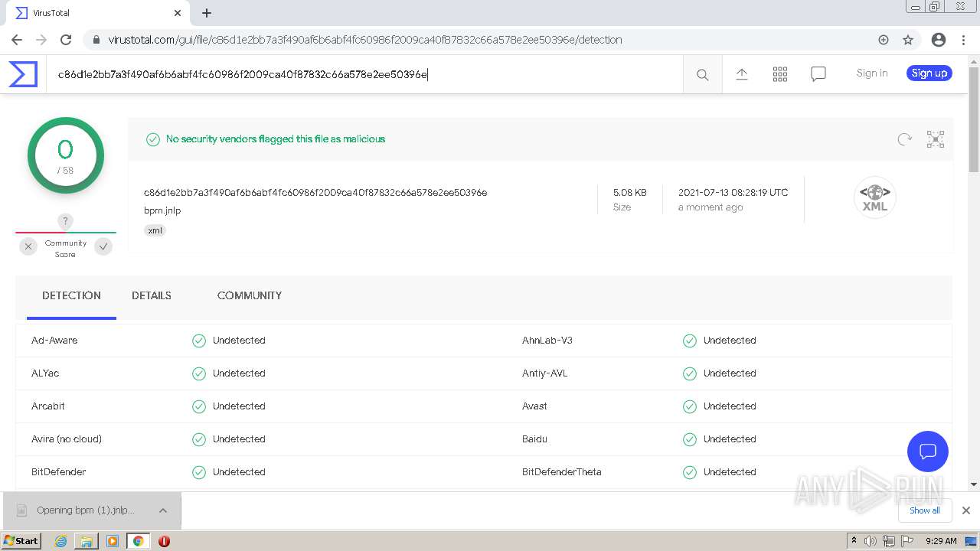Click the Sign in link
Screen dimensions: 980x551
pyautogui.click(x=872, y=73)
